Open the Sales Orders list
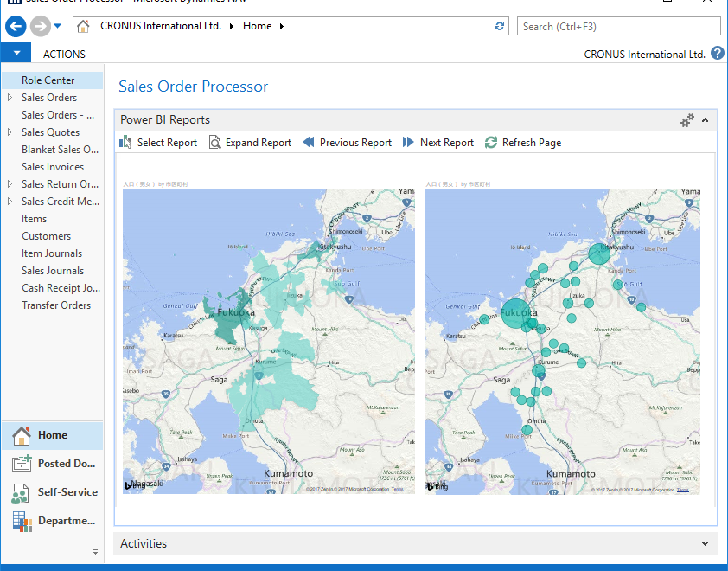Screen dimensions: 728x571 tap(49, 98)
